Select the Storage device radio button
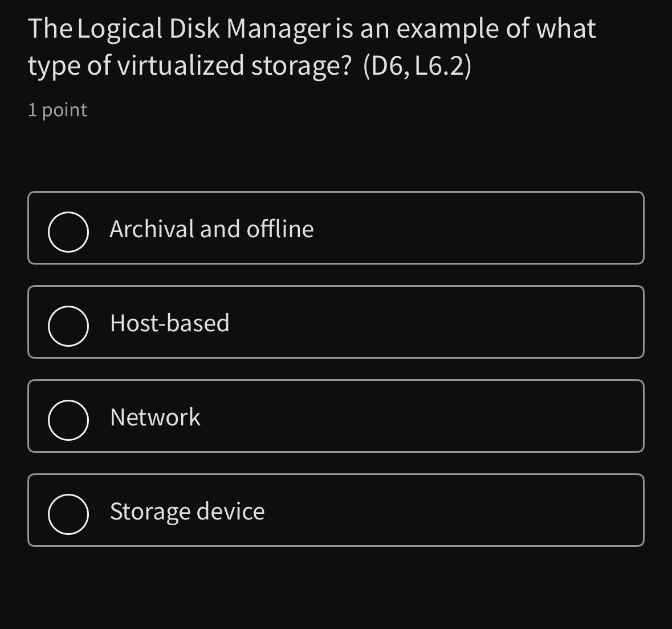 tap(68, 514)
